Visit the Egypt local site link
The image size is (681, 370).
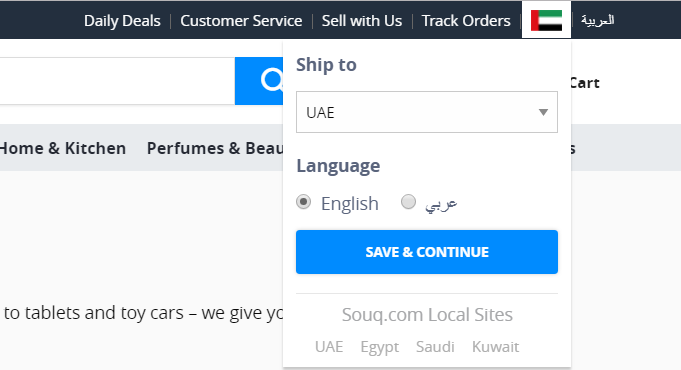(x=380, y=347)
